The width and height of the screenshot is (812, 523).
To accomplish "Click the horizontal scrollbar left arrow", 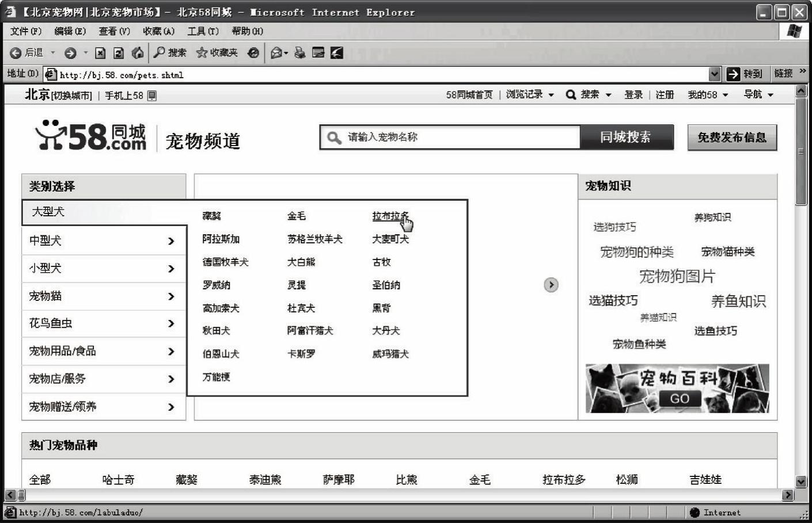I will 10,495.
